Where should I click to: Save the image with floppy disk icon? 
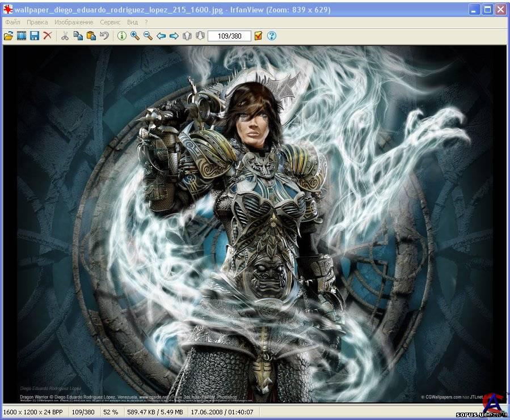tap(35, 36)
